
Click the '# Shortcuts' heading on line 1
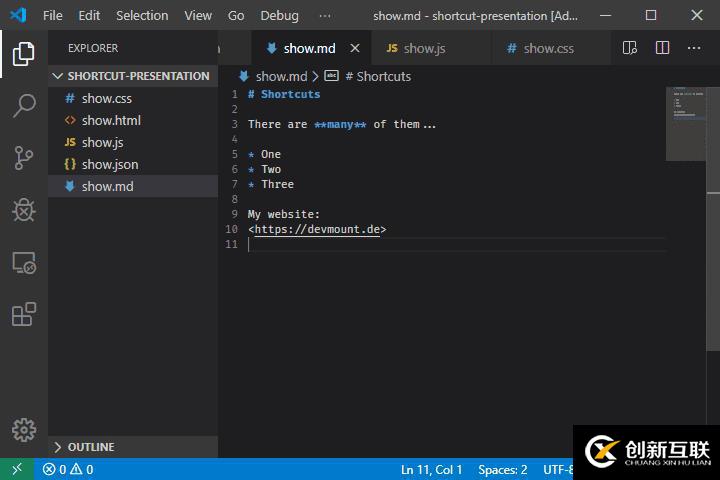[x=284, y=94]
